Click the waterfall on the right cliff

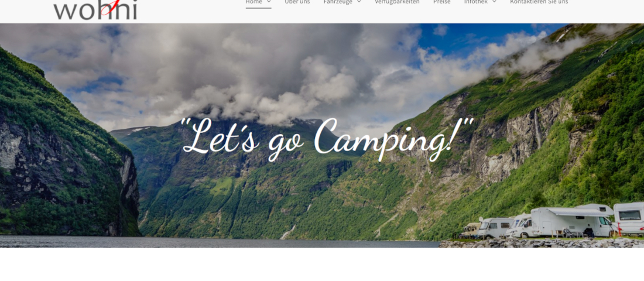537,128
